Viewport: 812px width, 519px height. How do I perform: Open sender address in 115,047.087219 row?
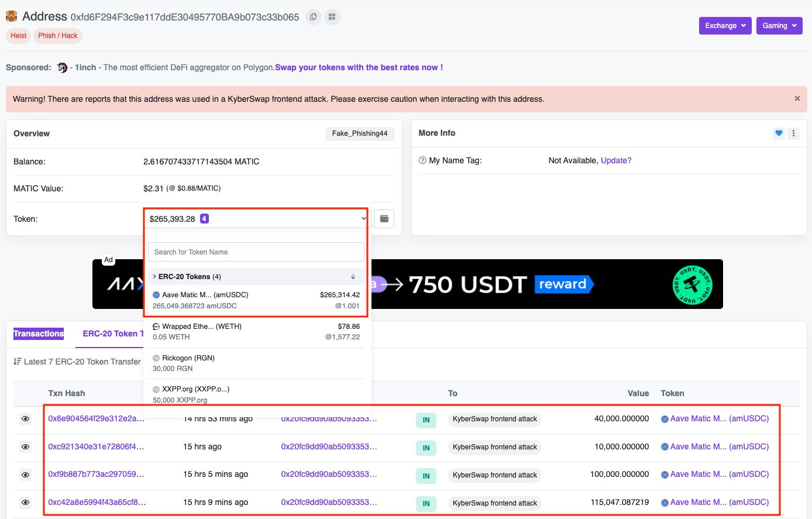329,502
